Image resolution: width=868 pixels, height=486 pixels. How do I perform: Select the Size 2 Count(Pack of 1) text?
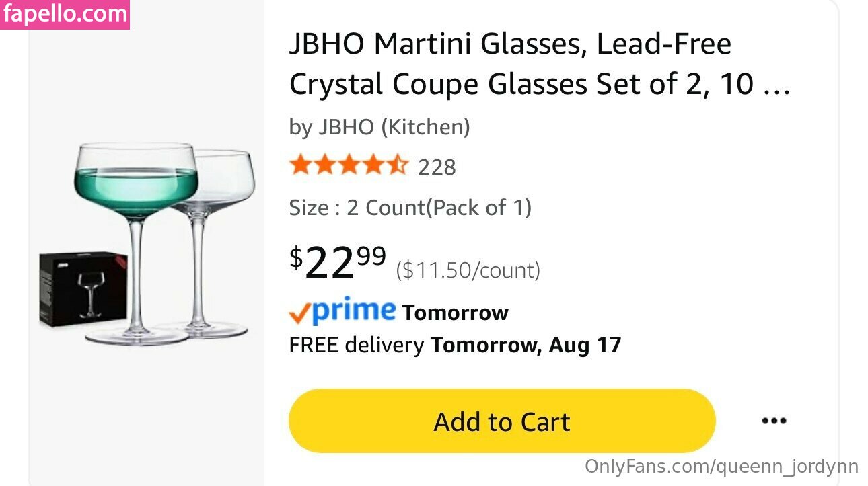(x=410, y=208)
